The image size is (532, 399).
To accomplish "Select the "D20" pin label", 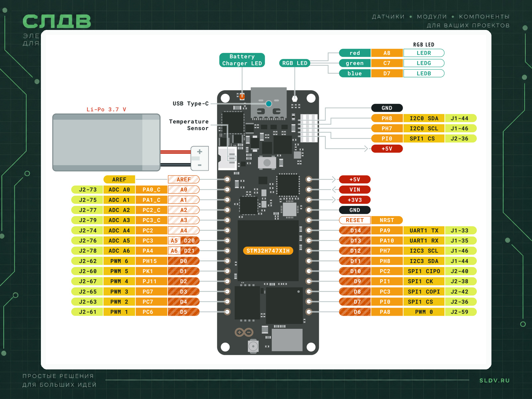I will pyautogui.click(x=190, y=241).
